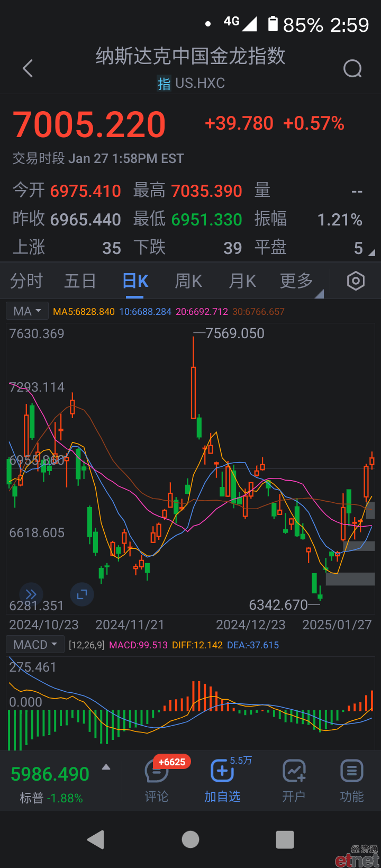Tap the 2025/01/27 date axis label

337,625
